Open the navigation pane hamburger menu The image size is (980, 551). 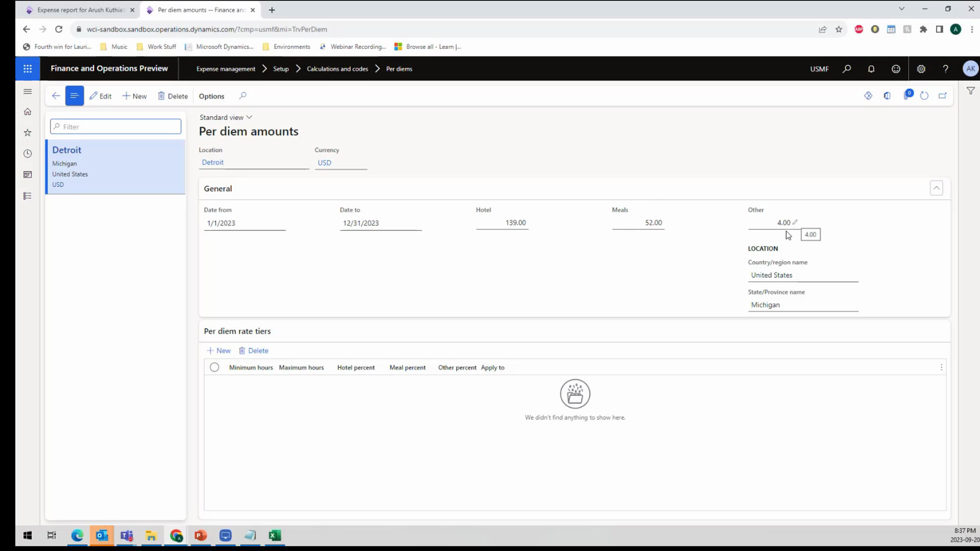point(28,91)
